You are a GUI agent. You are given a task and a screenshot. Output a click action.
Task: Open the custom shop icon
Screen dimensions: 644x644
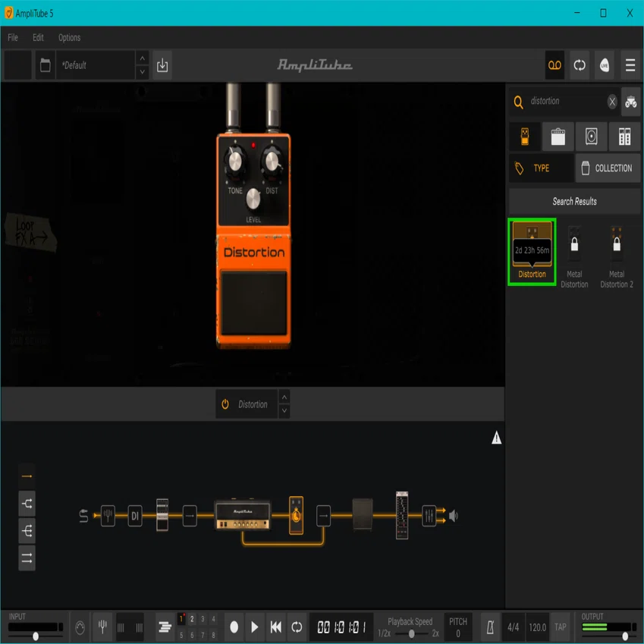[x=631, y=102]
